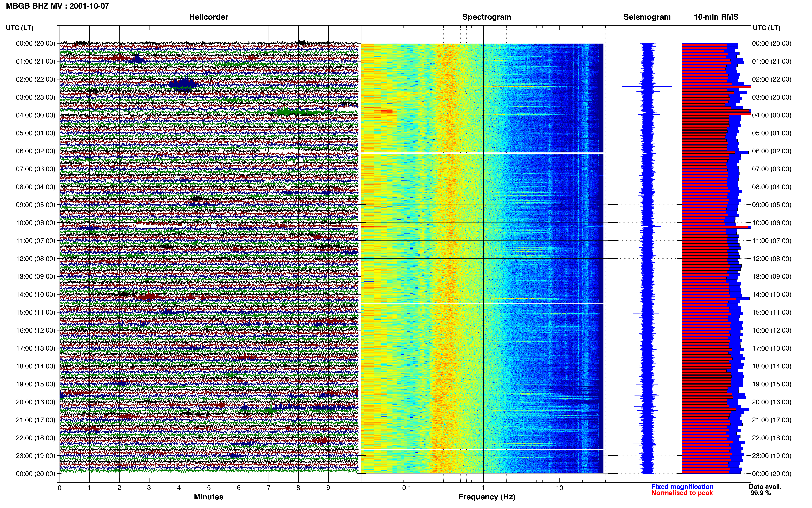Click the 'Normalised to peak' legend text

pos(682,493)
